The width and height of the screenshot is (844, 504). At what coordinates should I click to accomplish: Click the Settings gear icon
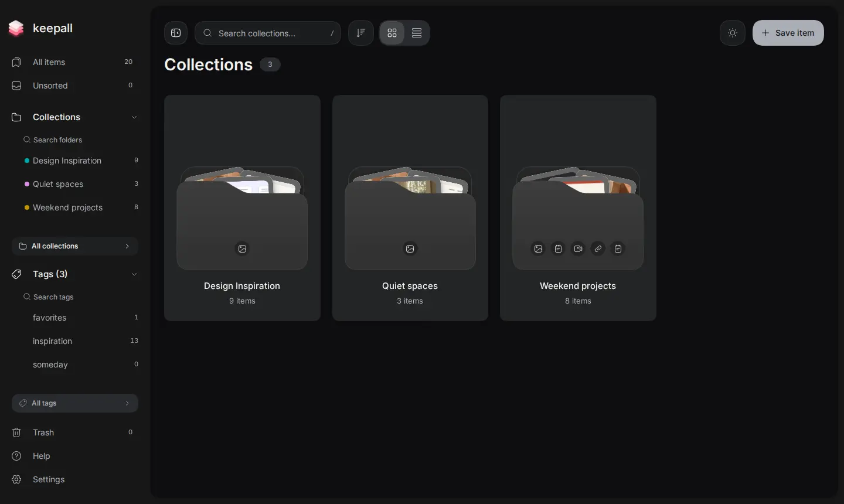click(x=16, y=479)
